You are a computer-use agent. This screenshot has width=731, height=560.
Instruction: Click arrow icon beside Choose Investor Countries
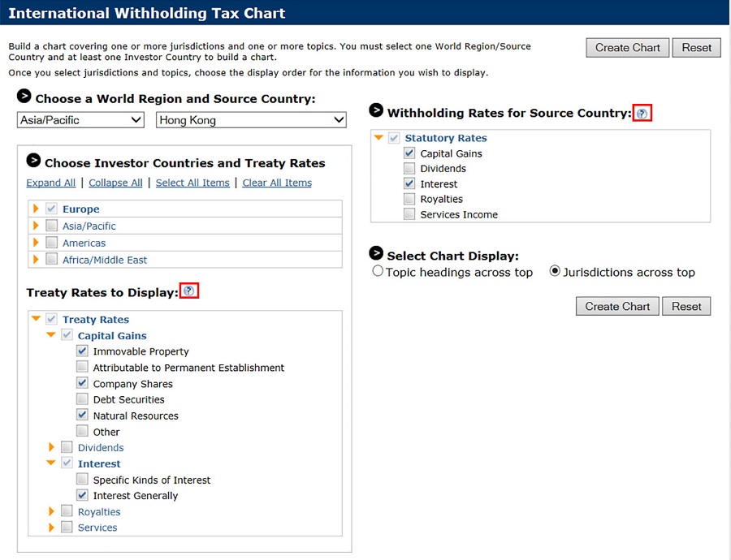(33, 161)
